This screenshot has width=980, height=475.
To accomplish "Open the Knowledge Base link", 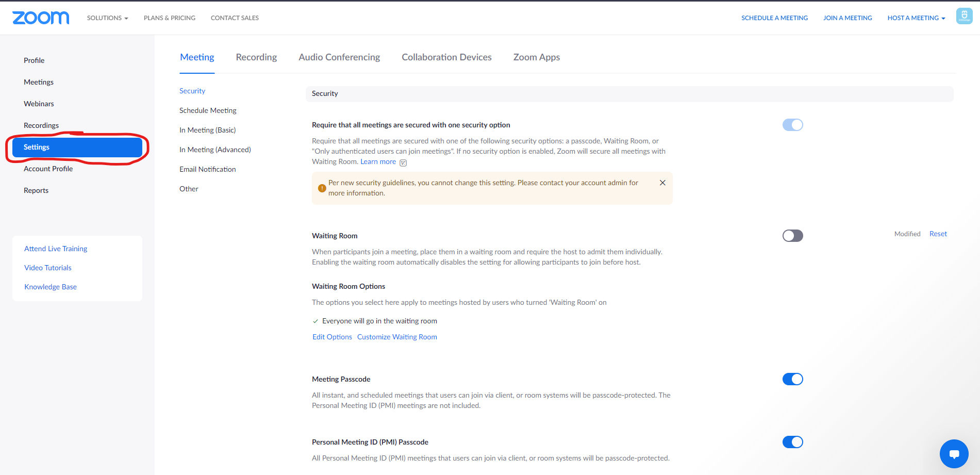I will (51, 287).
